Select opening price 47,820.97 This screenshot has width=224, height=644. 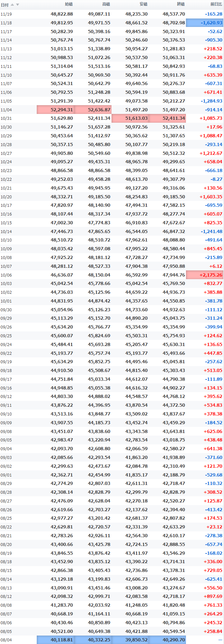62,205
